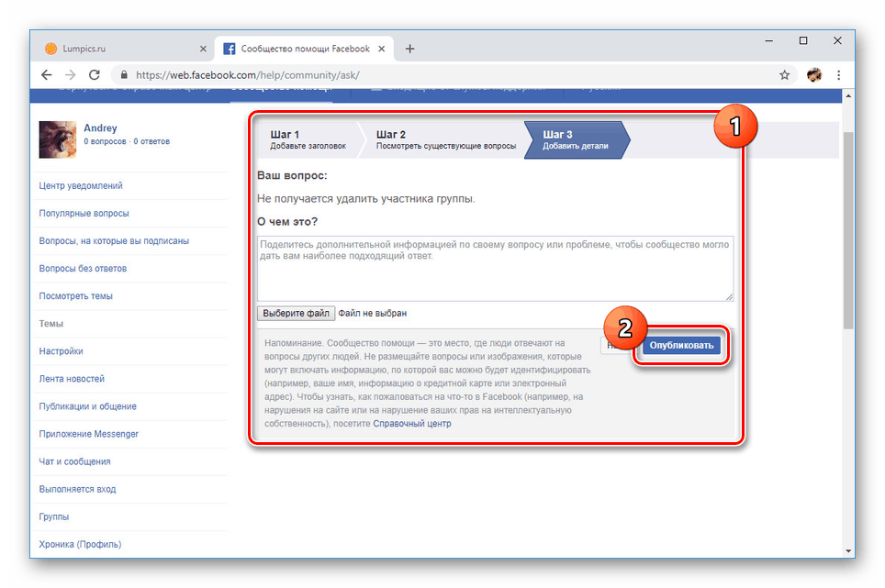Go back using the browser back arrow
The height and width of the screenshot is (588, 885).
pos(46,75)
